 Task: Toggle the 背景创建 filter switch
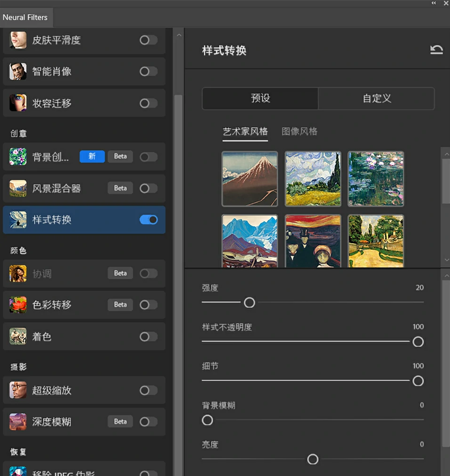coord(148,156)
